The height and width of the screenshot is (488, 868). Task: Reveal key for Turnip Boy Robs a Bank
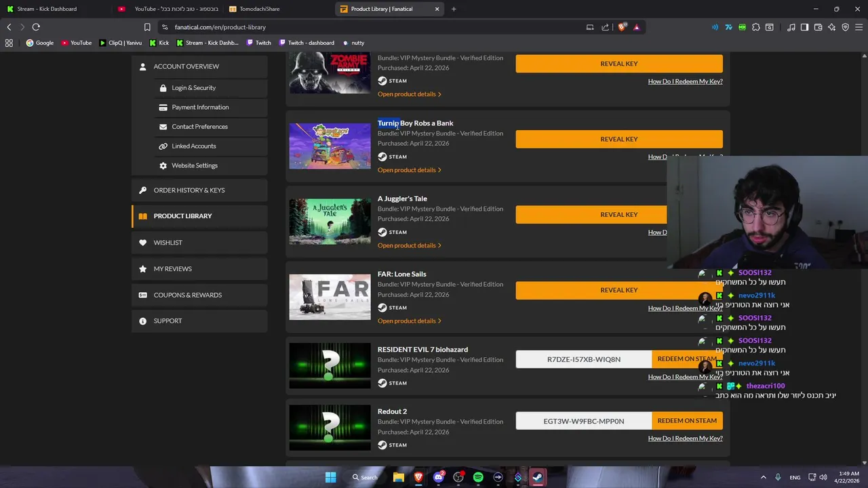click(x=619, y=139)
